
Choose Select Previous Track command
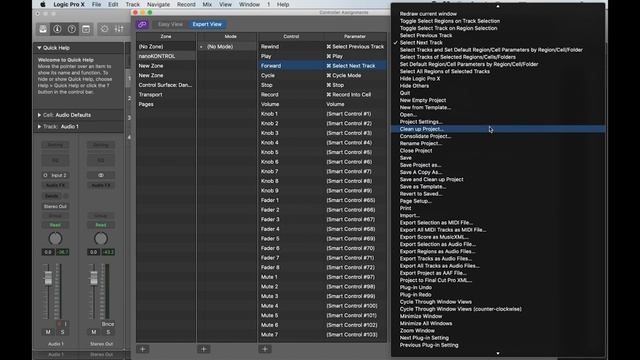point(498,36)
